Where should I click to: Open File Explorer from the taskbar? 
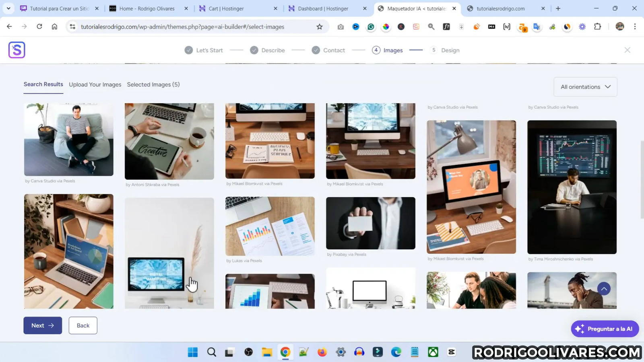267,352
